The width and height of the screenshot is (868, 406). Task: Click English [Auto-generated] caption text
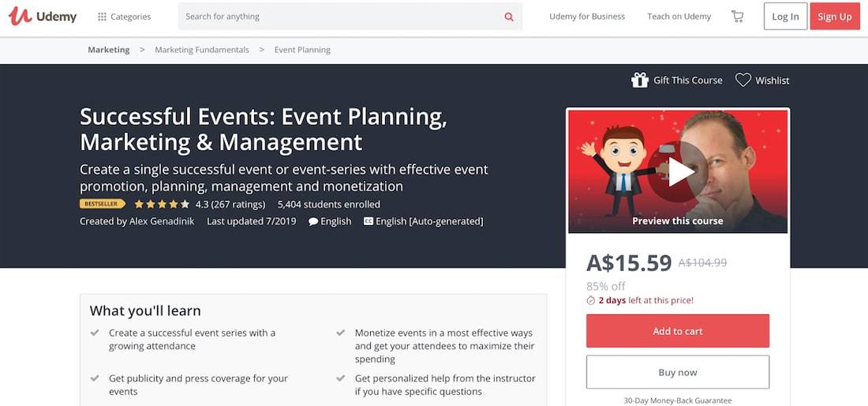click(429, 221)
